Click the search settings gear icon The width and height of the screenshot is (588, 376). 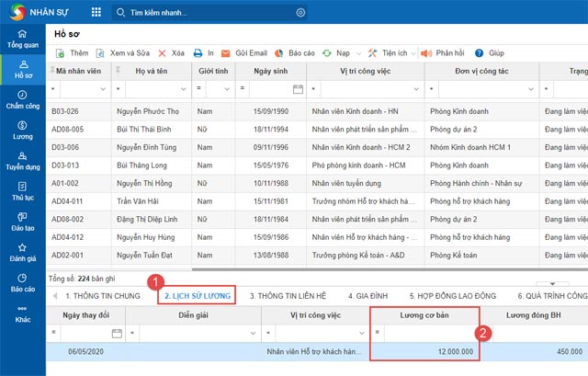click(300, 12)
